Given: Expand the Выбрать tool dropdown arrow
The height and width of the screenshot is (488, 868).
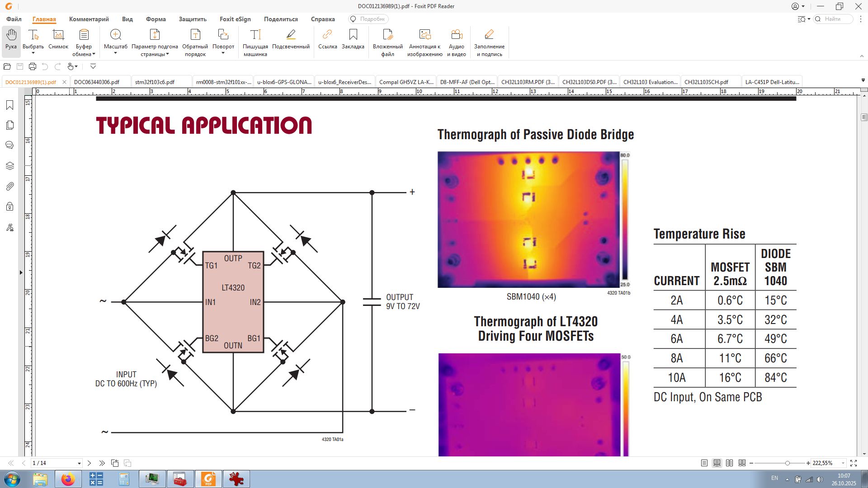Looking at the screenshot, I should [33, 53].
